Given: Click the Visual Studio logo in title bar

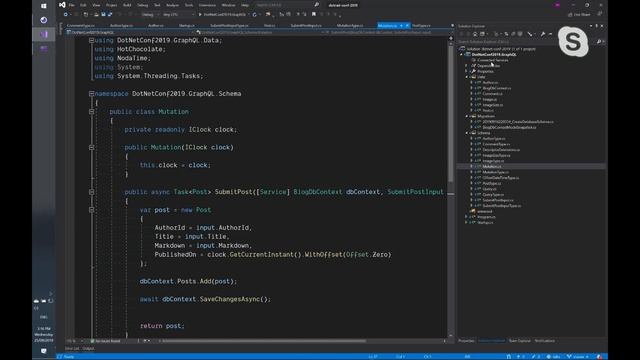Looking at the screenshot, I should click(62, 5).
